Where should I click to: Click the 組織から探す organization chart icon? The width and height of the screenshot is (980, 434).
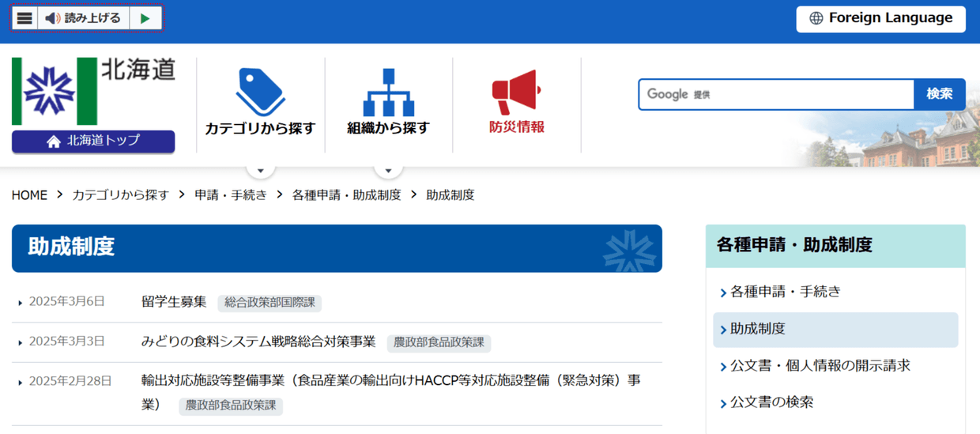click(388, 92)
